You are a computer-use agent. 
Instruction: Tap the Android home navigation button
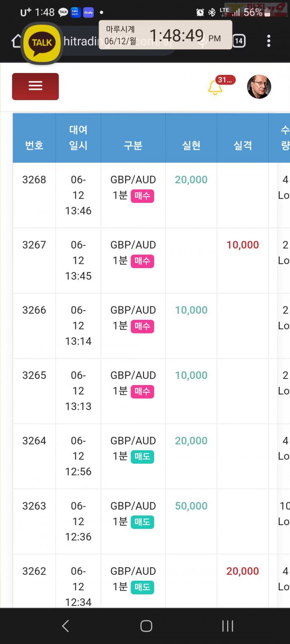[146, 626]
